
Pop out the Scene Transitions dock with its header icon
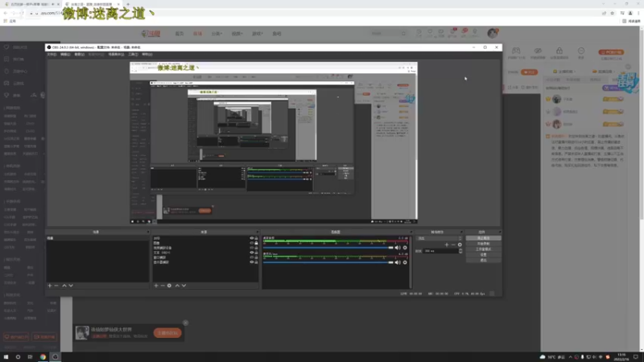[461, 232]
